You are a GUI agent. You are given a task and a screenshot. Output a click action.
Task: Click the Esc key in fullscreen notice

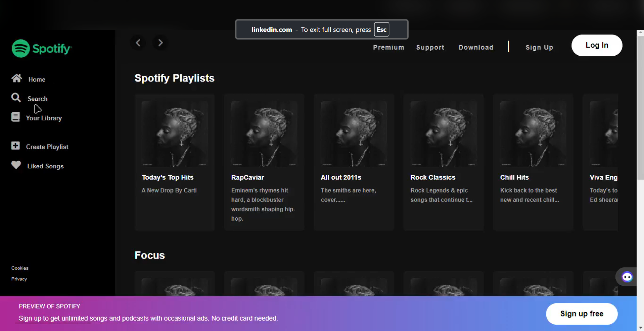(382, 30)
